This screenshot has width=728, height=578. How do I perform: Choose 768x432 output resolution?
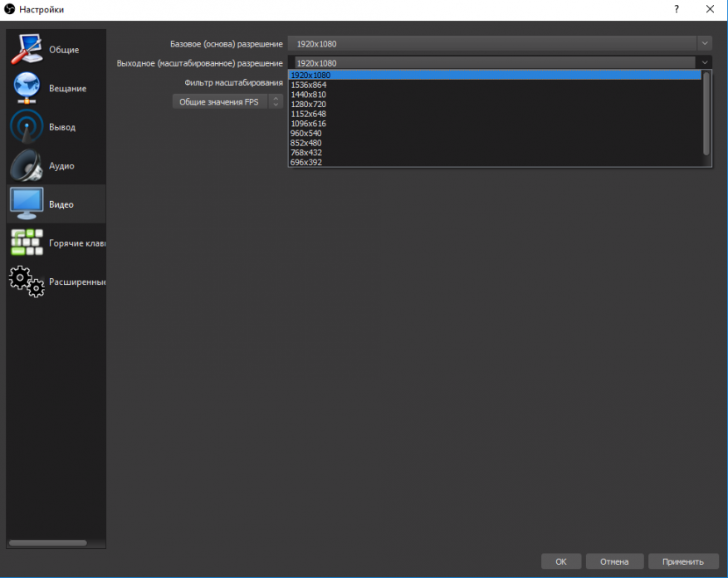pyautogui.click(x=495, y=153)
